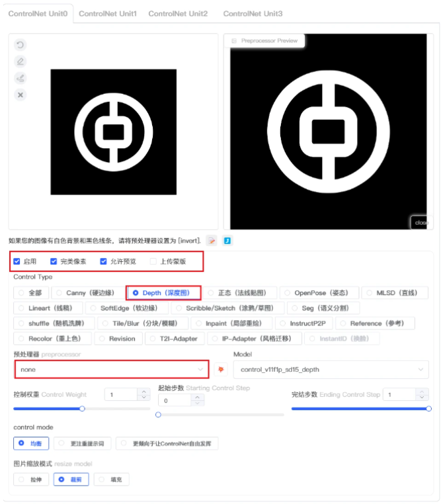Click the Ending Control Step number field
The height and width of the screenshot is (504, 445).
(x=399, y=394)
